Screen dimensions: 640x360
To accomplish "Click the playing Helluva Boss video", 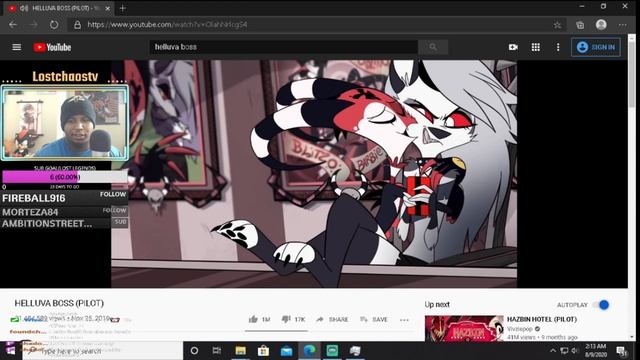I will pyautogui.click(x=314, y=174).
